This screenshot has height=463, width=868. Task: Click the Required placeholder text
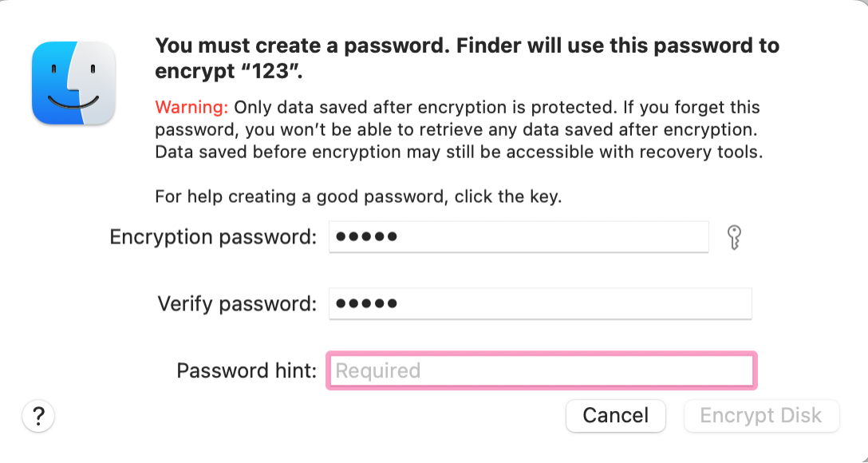tap(378, 370)
